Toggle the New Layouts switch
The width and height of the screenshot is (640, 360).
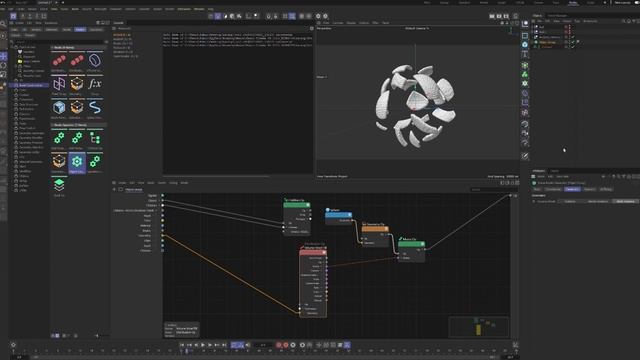(x=636, y=2)
